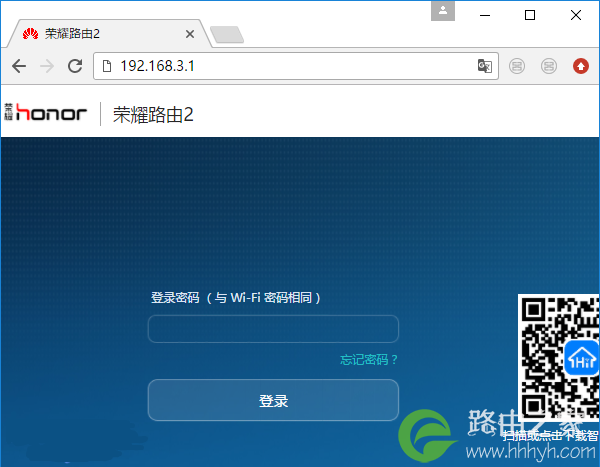
Task: Click the first gray extension icon
Action: [517, 66]
